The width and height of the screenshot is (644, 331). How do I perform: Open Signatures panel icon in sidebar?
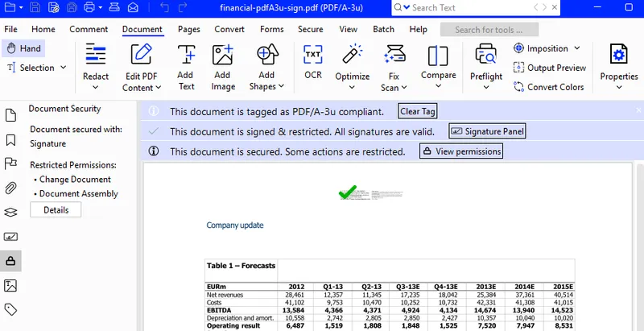10,237
